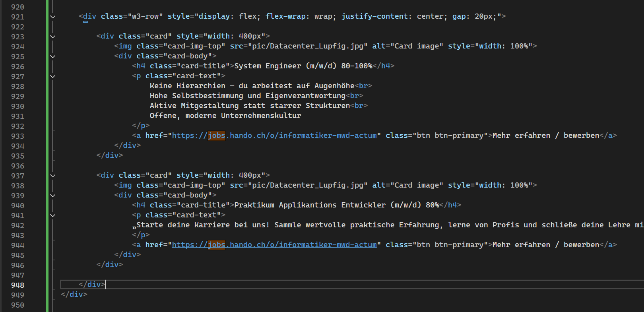Collapse the card-text paragraph on line 941

[x=52, y=215]
